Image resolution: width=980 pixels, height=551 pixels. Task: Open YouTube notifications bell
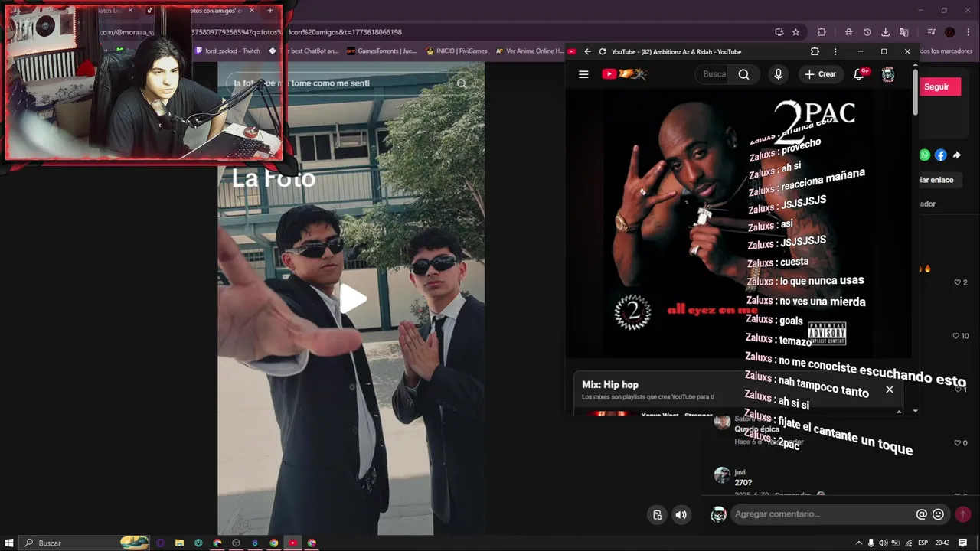[x=859, y=74]
